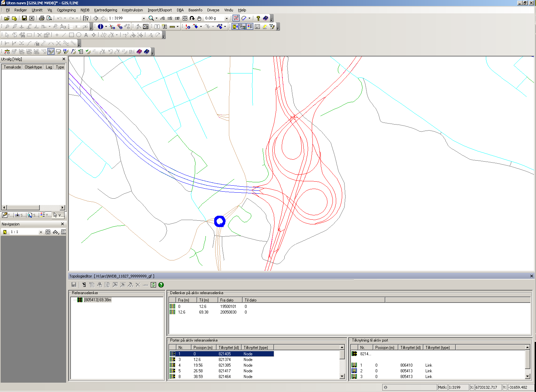Select the magnifier zoom tool
The image size is (536, 392).
(151, 18)
